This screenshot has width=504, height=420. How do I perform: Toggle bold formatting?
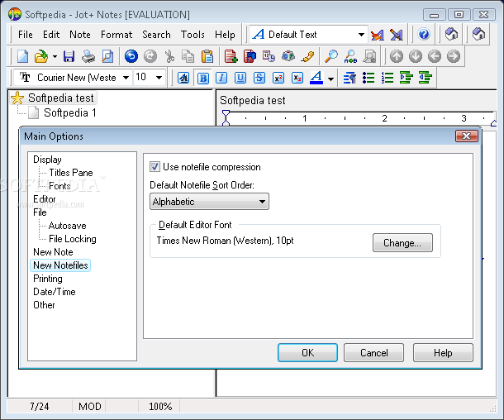202,79
